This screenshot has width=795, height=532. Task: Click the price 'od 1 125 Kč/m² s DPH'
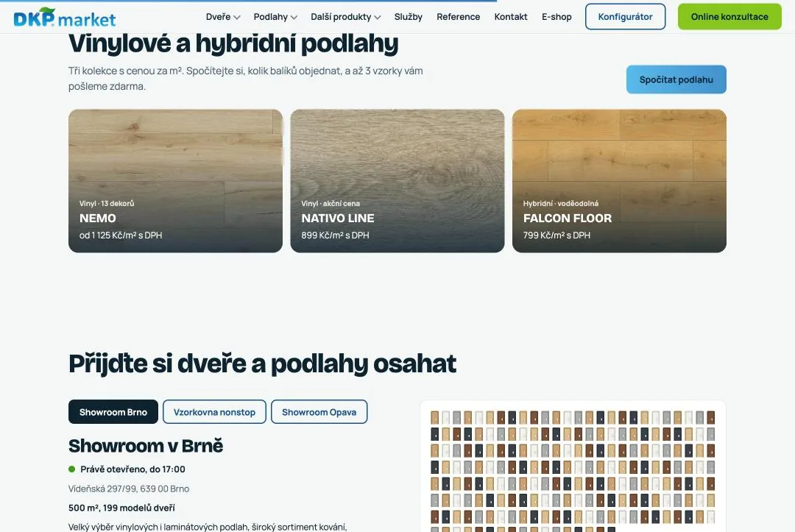pyautogui.click(x=121, y=235)
